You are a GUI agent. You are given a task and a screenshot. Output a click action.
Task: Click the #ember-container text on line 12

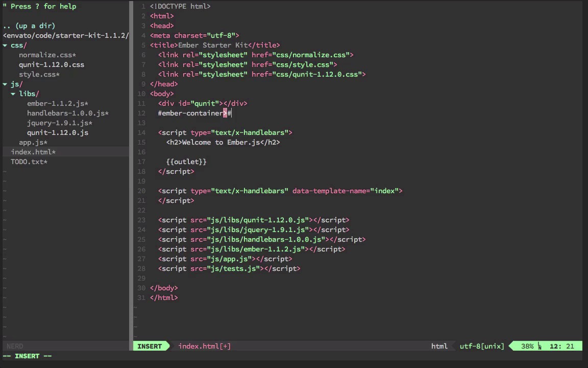click(x=190, y=113)
